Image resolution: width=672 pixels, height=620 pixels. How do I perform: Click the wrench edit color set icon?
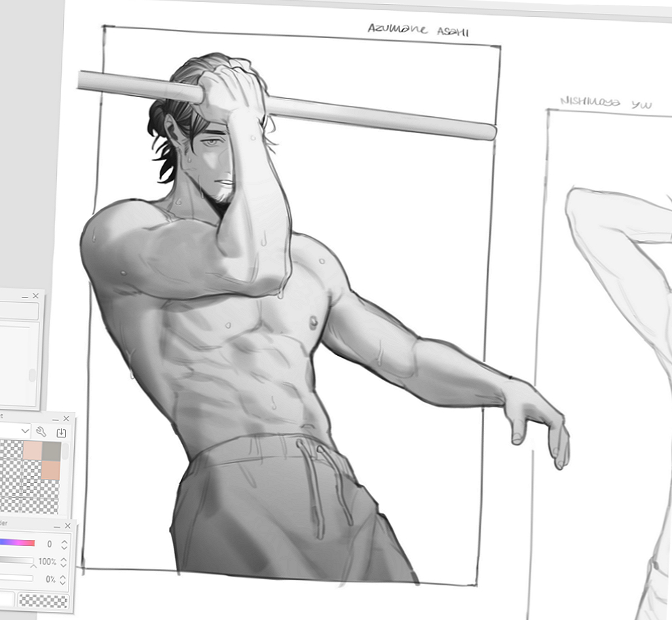[x=41, y=432]
